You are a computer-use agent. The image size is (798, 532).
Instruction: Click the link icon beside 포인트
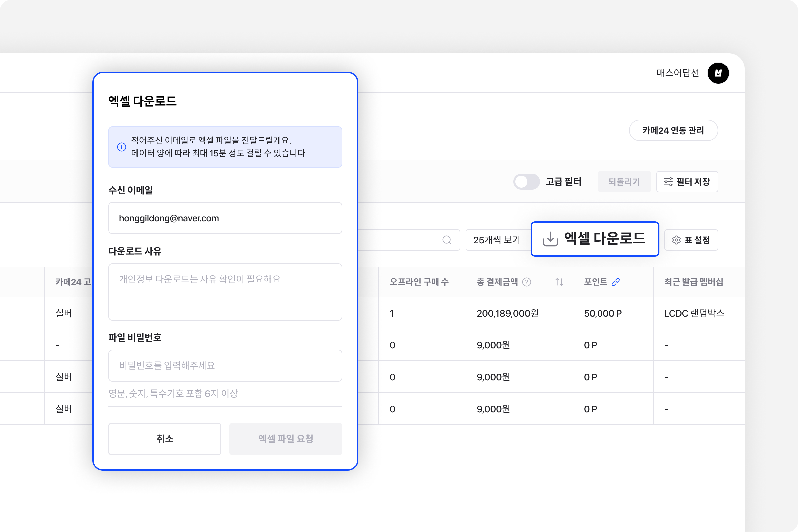pos(615,282)
